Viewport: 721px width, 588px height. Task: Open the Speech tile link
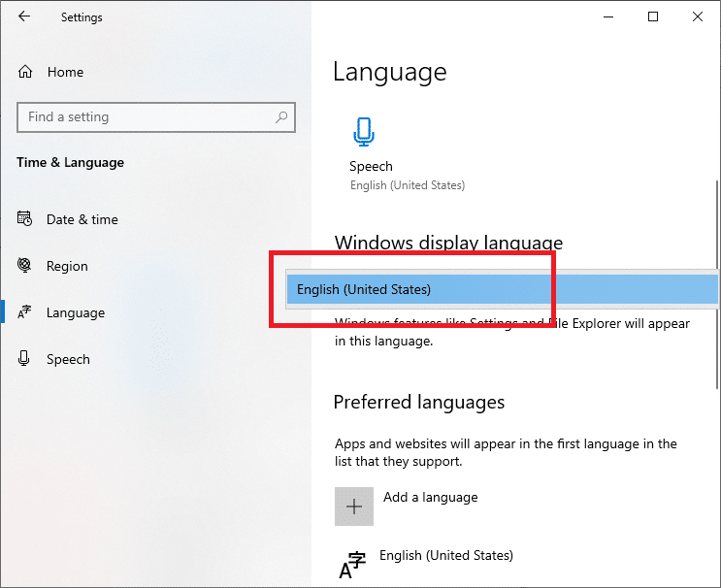[371, 167]
